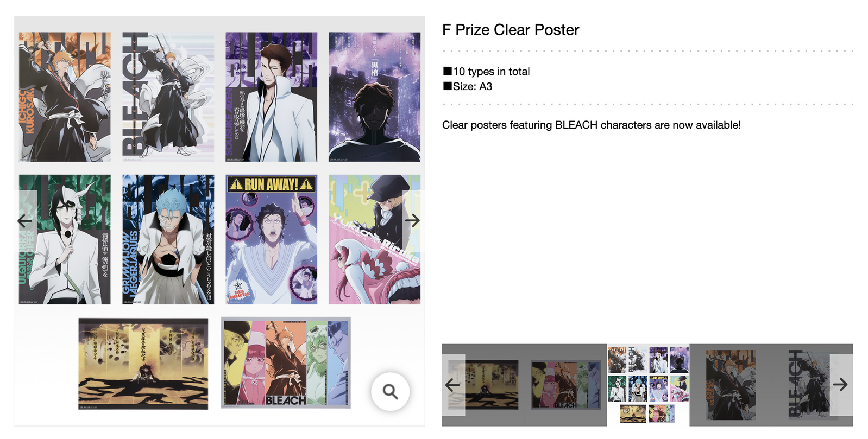Click the RUN AWAY! poster
Viewport: 868px width, 439px height.
[x=272, y=239]
